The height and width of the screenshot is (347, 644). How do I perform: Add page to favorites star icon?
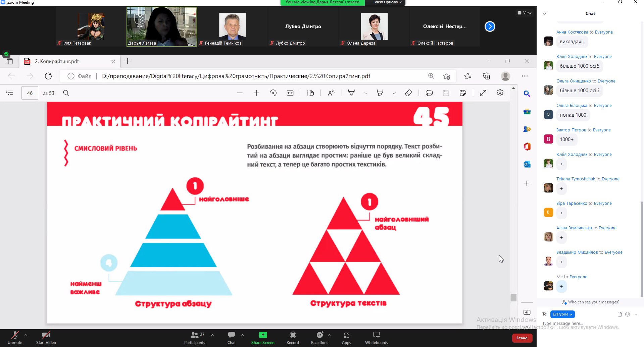[446, 76]
